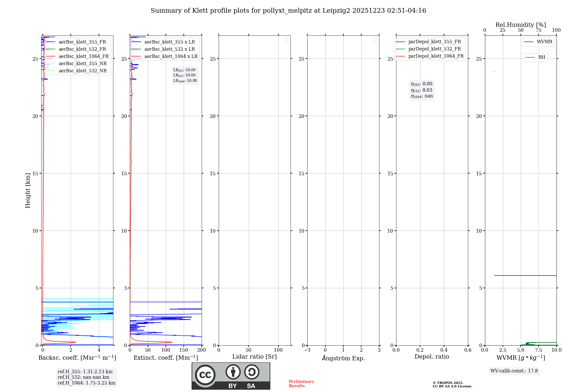The height and width of the screenshot is (392, 577).
Task: Click the Creative Commons CC circle icon
Action: click(205, 375)
